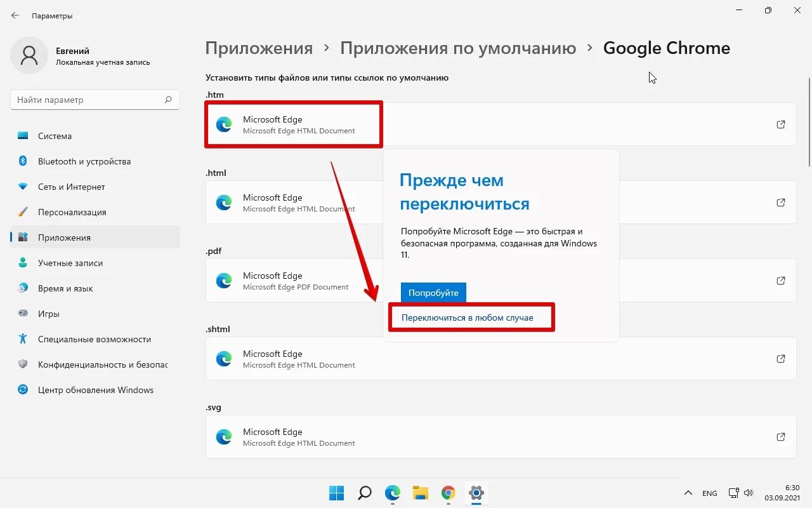Go to Сеть и Интернет
Image resolution: width=812 pixels, height=508 pixels.
pyautogui.click(x=95, y=187)
